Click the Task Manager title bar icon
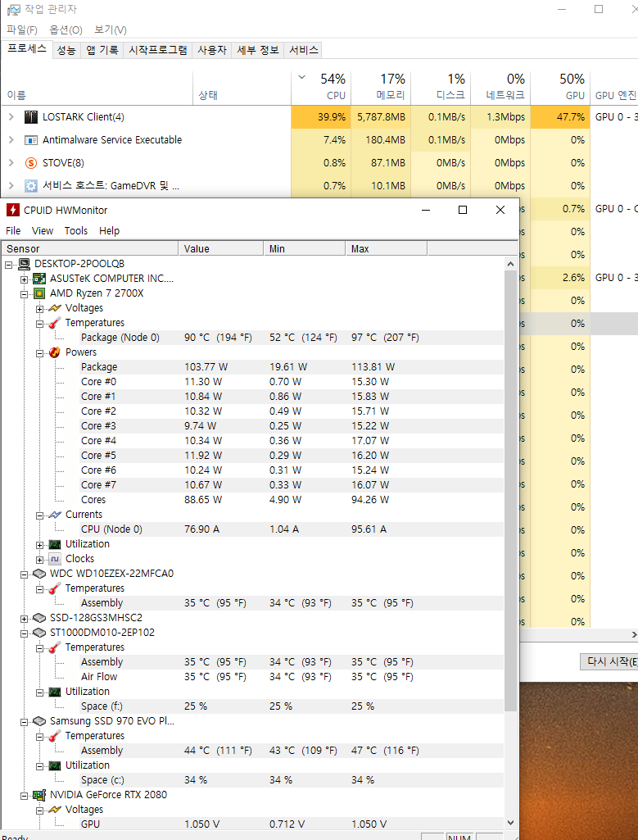Viewport: 638px width, 840px height. [x=13, y=10]
